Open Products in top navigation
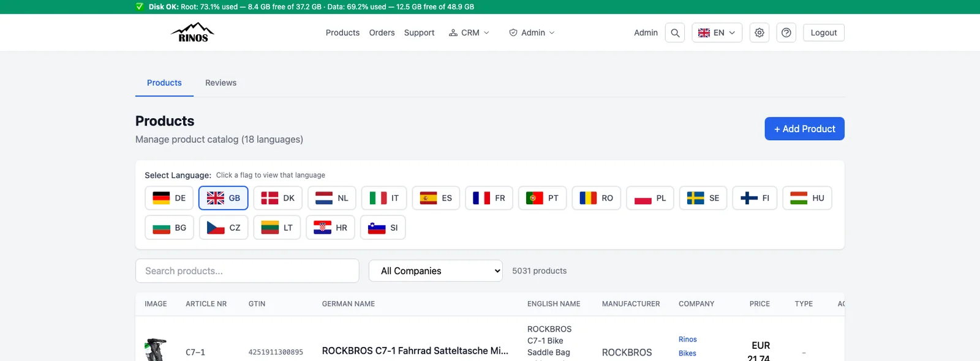Image resolution: width=980 pixels, height=361 pixels. coord(342,32)
